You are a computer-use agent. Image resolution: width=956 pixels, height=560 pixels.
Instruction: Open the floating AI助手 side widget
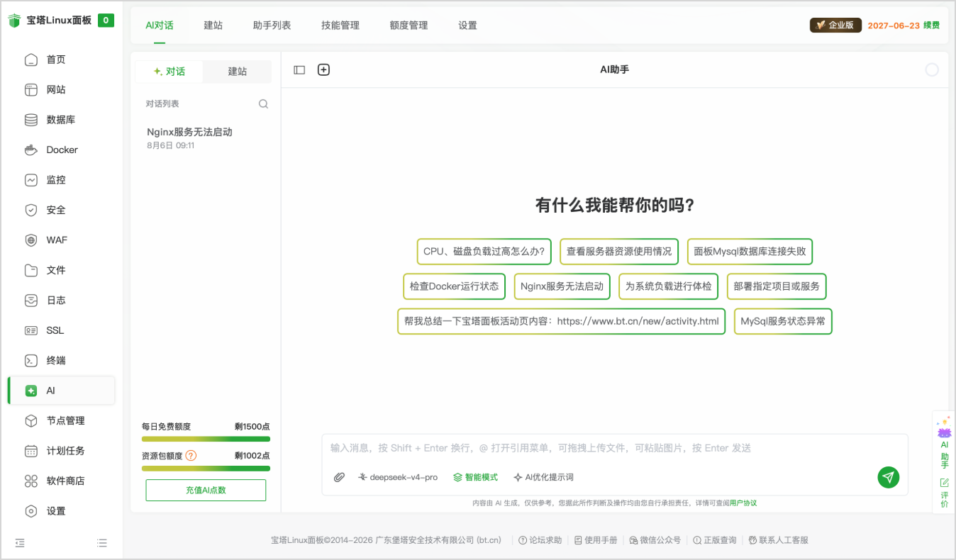point(944,444)
